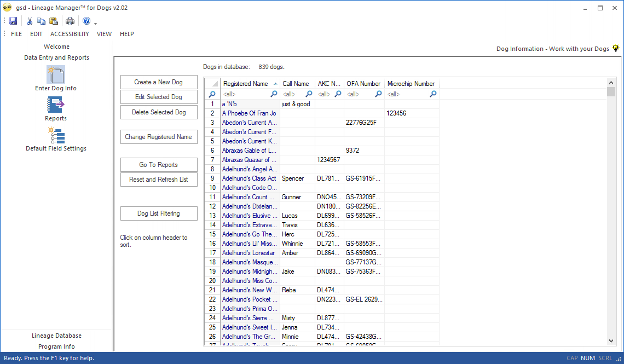Click the scroll up arrow of dog list
Viewport: 624px width, 364px height.
(x=611, y=83)
